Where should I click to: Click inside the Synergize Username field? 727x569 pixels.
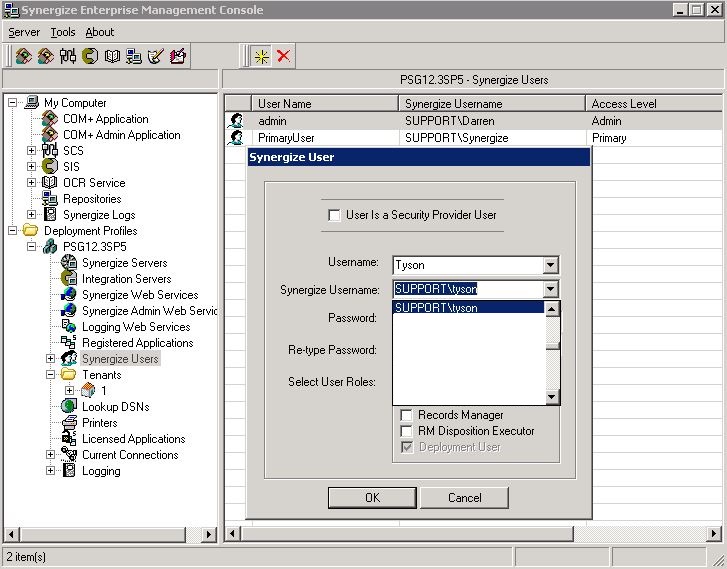[468, 289]
